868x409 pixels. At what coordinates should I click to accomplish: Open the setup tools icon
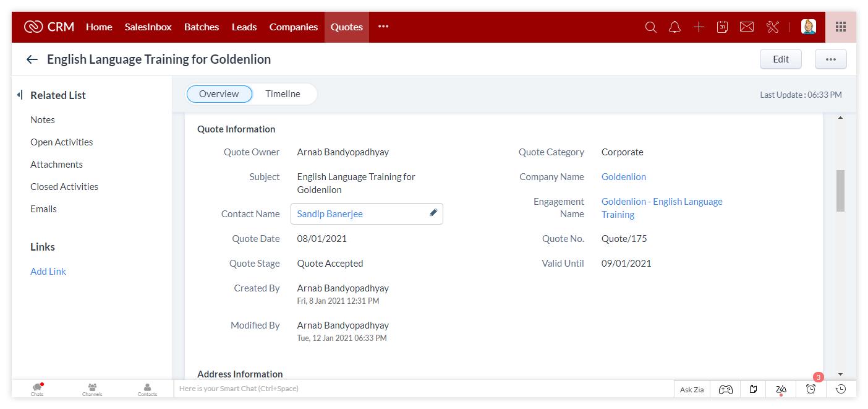[x=773, y=27]
